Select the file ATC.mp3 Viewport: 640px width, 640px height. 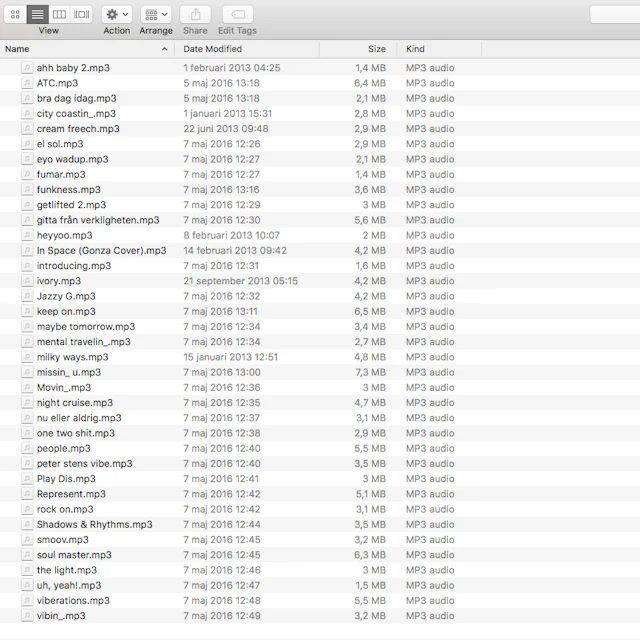pyautogui.click(x=57, y=83)
